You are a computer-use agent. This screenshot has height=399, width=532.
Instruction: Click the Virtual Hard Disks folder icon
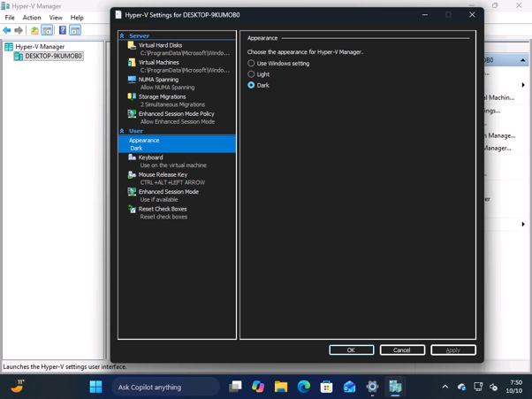point(132,45)
